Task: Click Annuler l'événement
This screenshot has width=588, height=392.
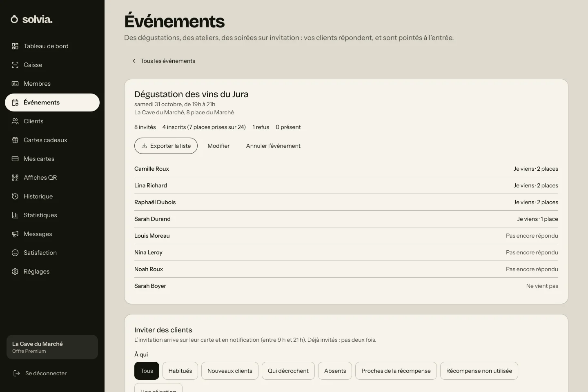Action: pos(273,146)
